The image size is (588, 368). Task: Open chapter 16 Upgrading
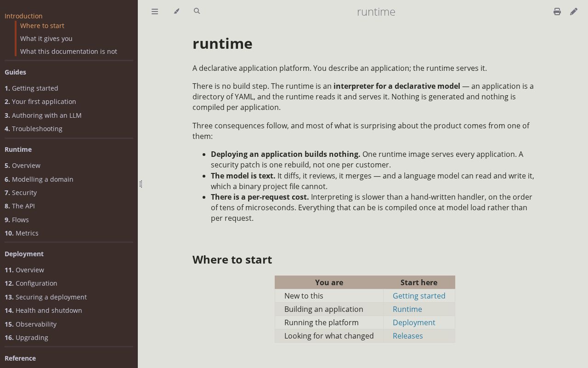point(26,338)
